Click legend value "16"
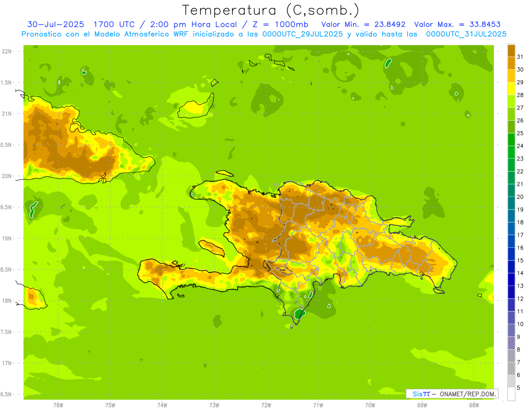 [520, 247]
